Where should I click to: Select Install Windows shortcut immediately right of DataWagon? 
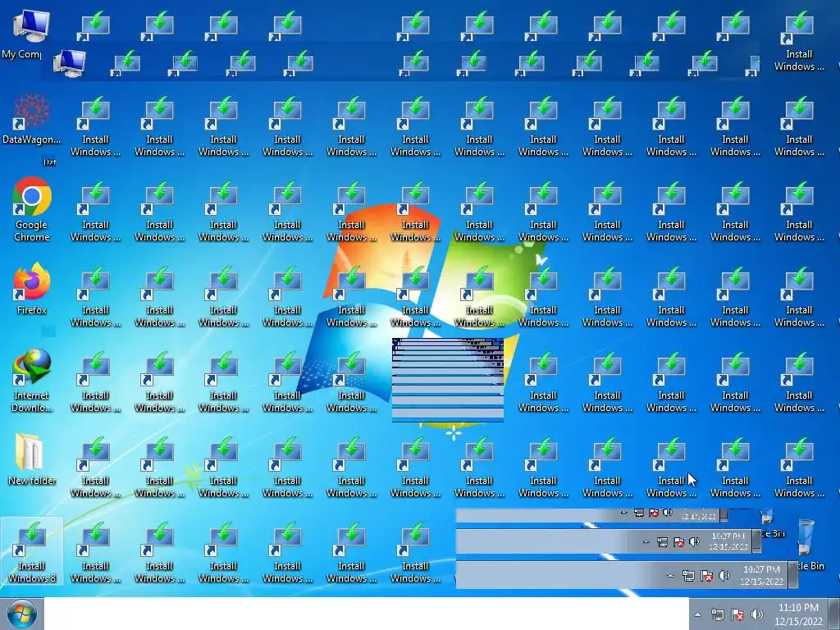tap(95, 126)
